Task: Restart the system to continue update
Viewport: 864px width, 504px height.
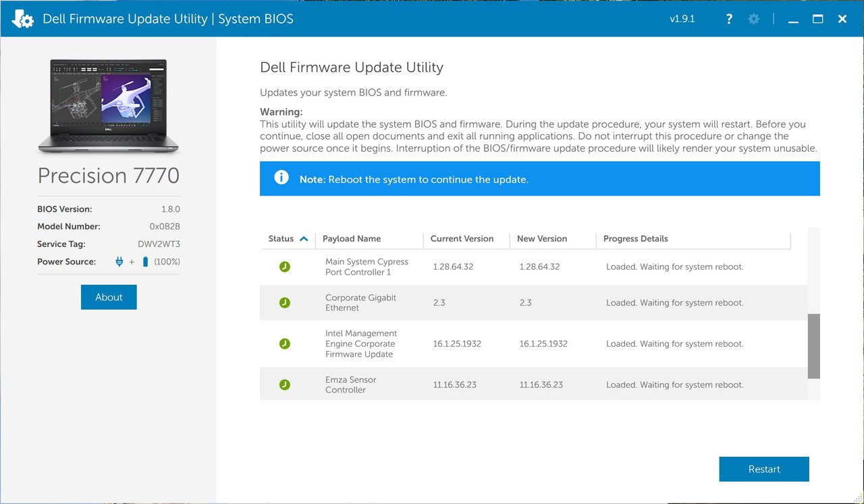Action: [764, 469]
